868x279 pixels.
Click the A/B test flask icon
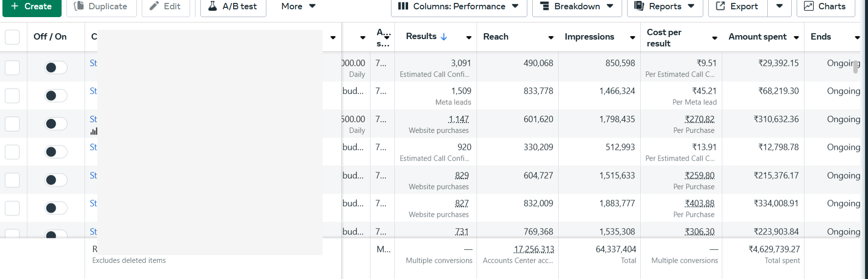pyautogui.click(x=213, y=6)
